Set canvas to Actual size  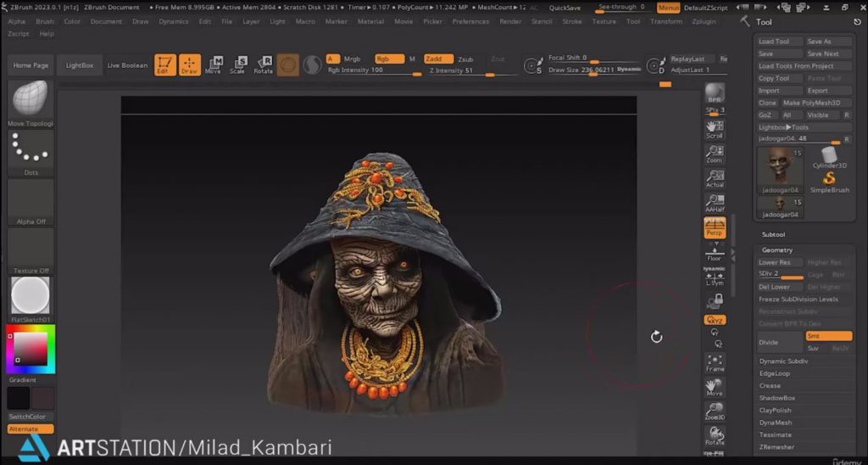[x=715, y=178]
